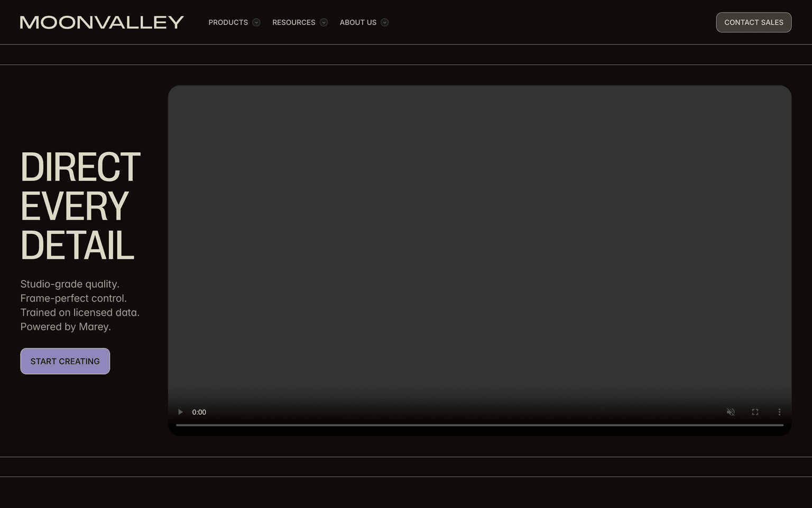Click the 0:00 video time display
The width and height of the screenshot is (812, 508).
(x=199, y=412)
